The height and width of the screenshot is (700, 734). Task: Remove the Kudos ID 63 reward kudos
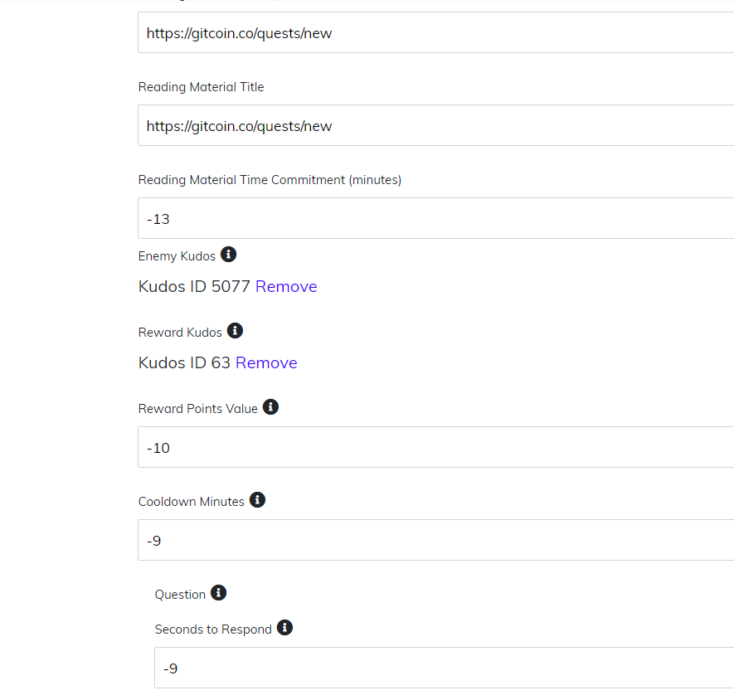[266, 362]
